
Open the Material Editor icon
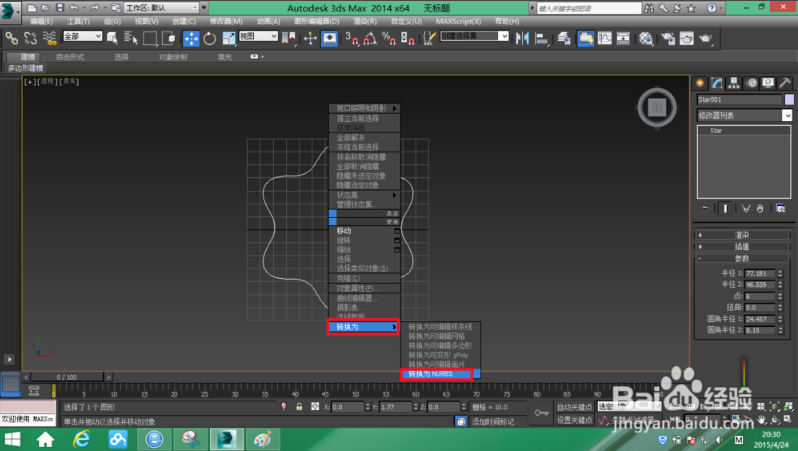tap(646, 38)
